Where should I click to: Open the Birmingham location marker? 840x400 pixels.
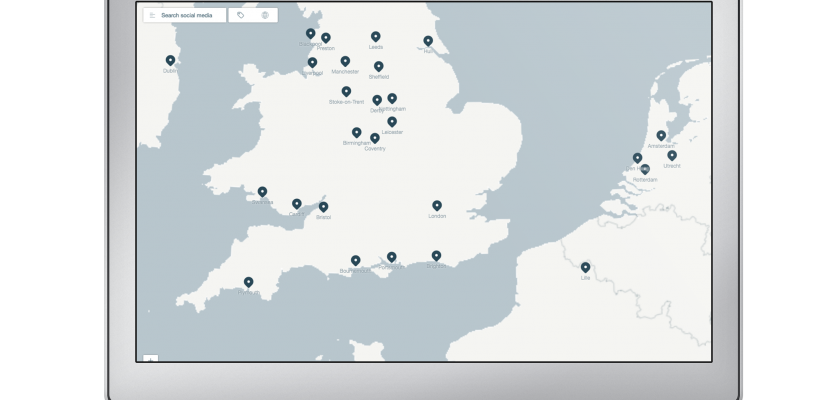pos(356,132)
